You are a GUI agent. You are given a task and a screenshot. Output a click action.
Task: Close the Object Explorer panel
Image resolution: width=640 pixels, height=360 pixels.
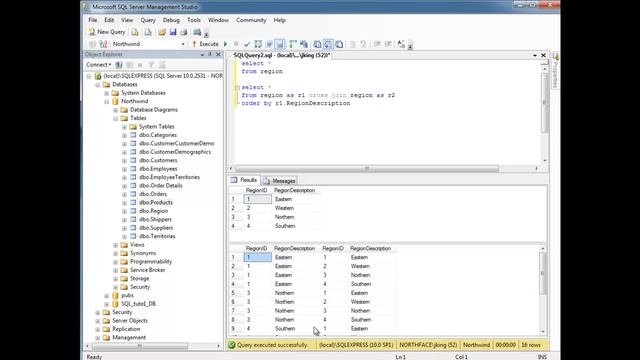[x=218, y=54]
